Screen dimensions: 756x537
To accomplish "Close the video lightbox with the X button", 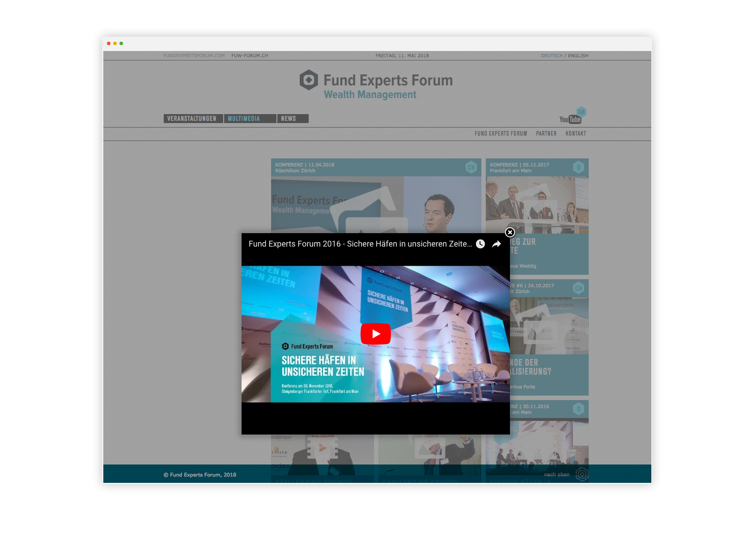I will (510, 232).
